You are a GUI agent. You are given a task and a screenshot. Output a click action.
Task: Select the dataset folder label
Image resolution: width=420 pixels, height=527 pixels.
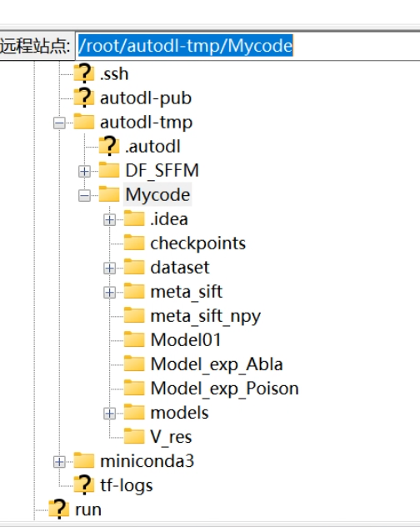click(180, 268)
